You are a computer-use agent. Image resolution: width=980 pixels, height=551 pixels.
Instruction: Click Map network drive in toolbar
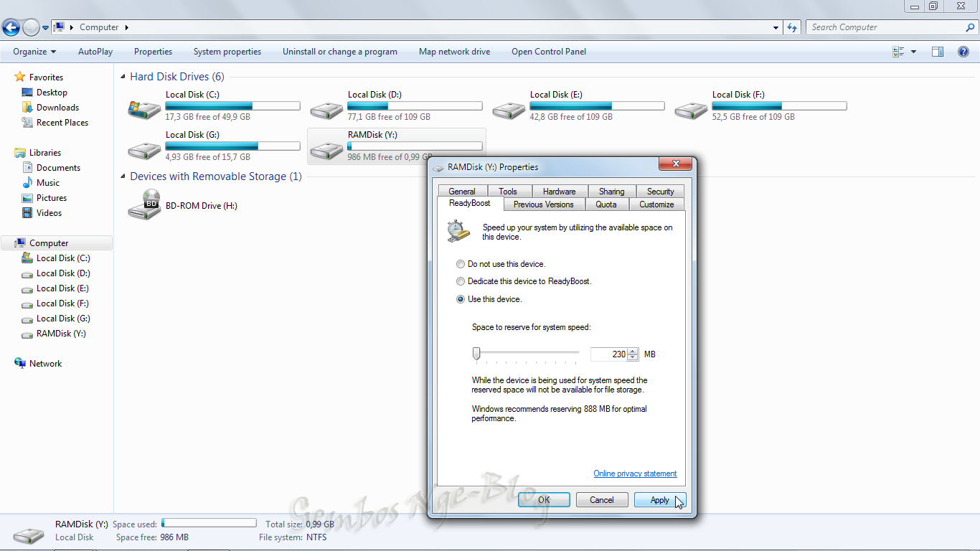[x=455, y=52]
